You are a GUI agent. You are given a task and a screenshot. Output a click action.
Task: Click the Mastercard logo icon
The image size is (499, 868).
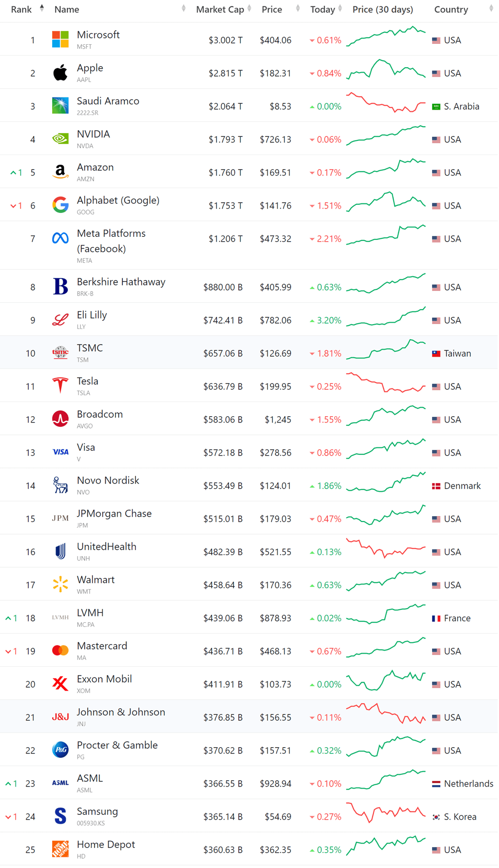pos(60,651)
